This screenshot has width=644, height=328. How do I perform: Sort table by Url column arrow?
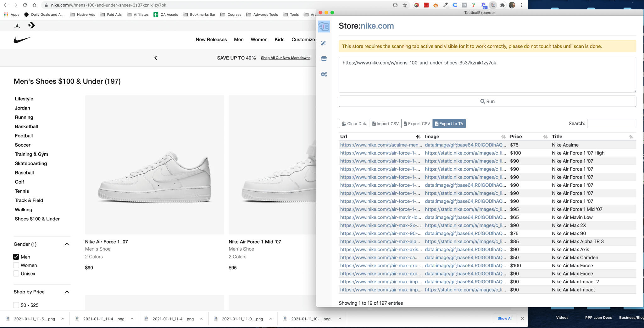point(418,137)
